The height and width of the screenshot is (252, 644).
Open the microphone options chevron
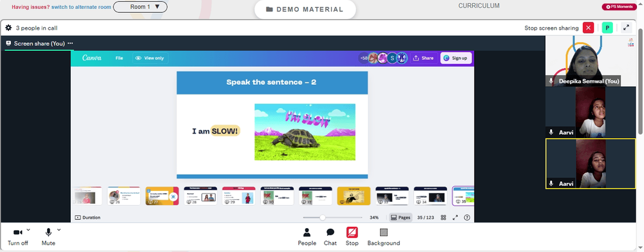(x=59, y=230)
